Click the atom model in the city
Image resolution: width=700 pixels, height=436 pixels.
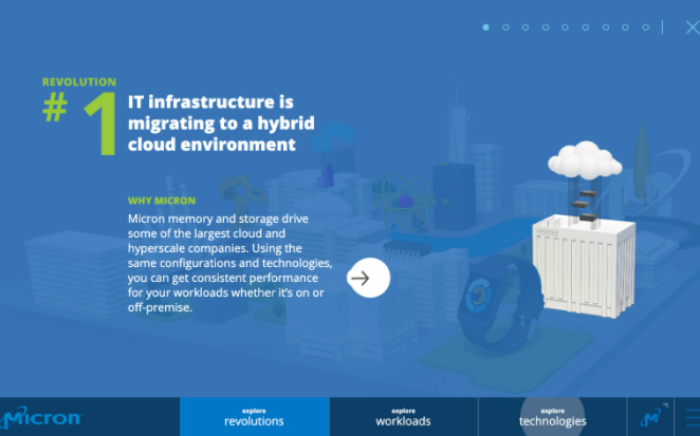404,203
